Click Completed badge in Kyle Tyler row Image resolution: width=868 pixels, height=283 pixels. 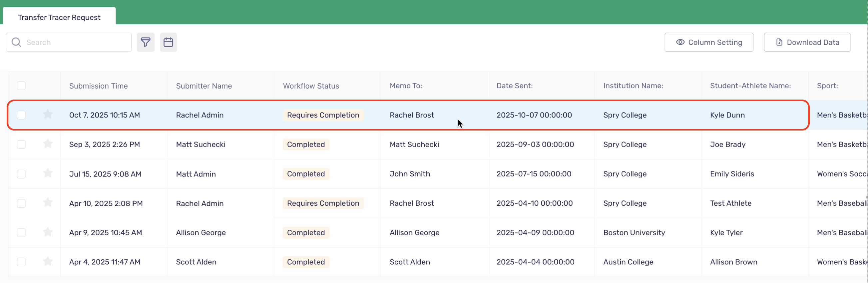[306, 232]
